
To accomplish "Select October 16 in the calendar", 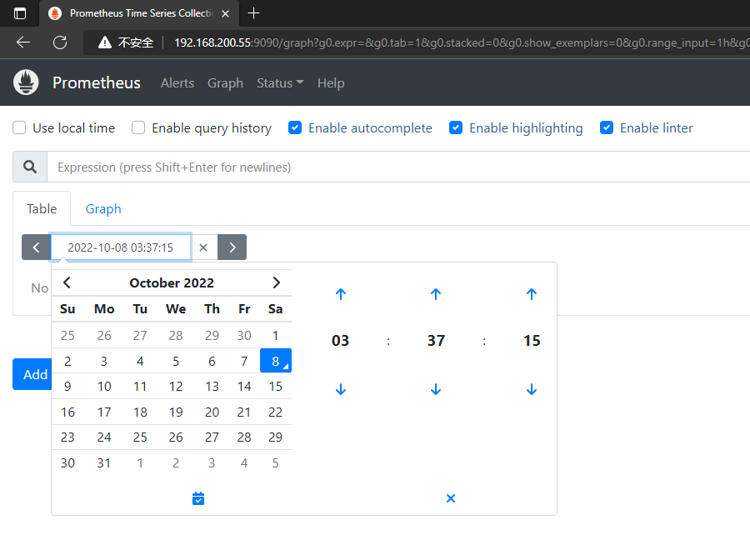I will click(x=67, y=412).
